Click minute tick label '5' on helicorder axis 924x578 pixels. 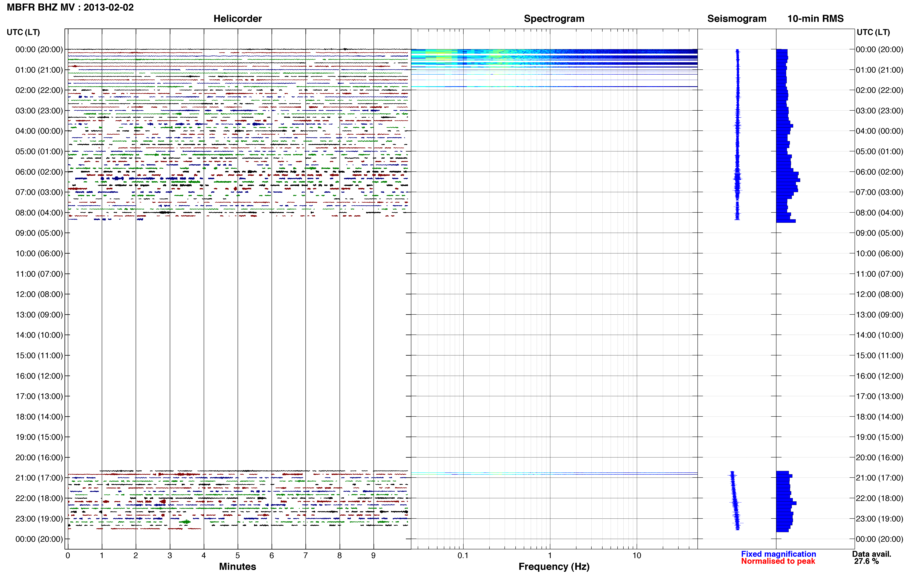[237, 555]
